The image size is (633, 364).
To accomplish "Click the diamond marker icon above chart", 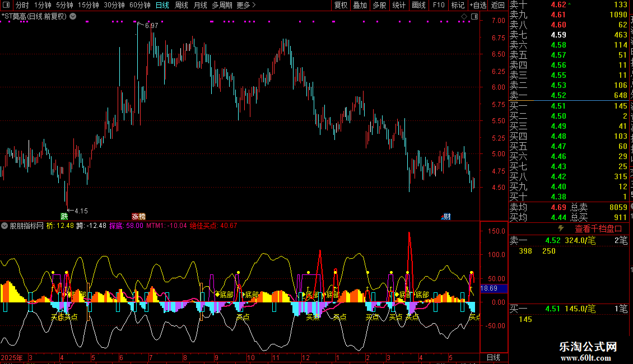I will tap(464, 17).
